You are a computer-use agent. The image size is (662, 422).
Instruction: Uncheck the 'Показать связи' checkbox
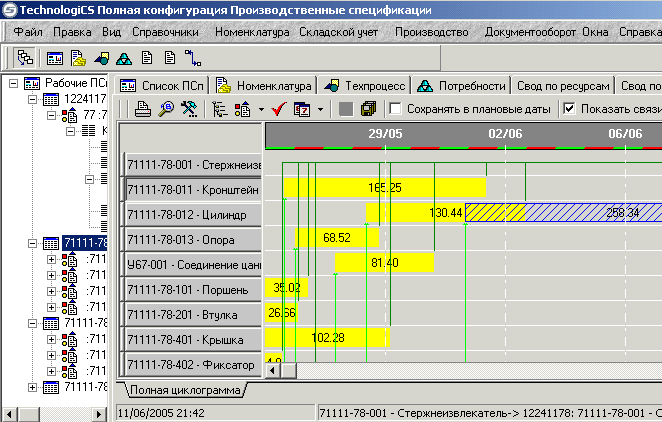pyautogui.click(x=570, y=109)
